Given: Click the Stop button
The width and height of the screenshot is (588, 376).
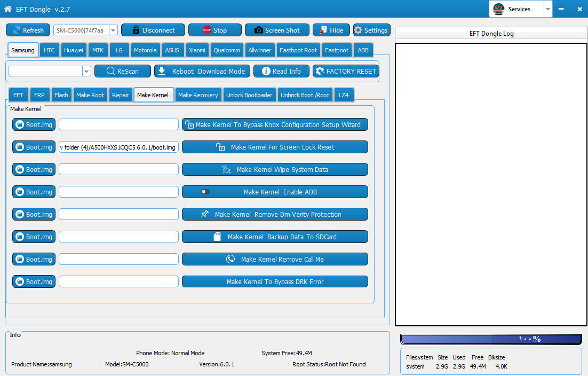Looking at the screenshot, I should (x=215, y=30).
